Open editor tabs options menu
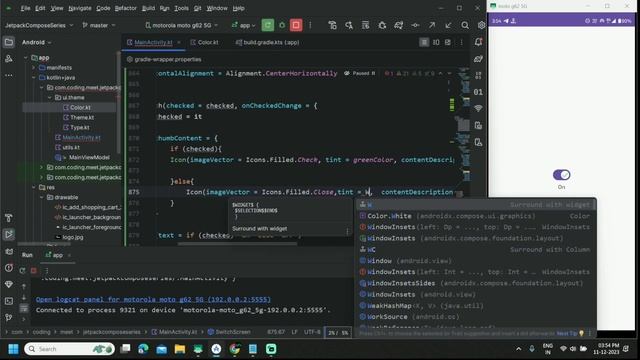The image size is (640, 360). click(x=462, y=42)
